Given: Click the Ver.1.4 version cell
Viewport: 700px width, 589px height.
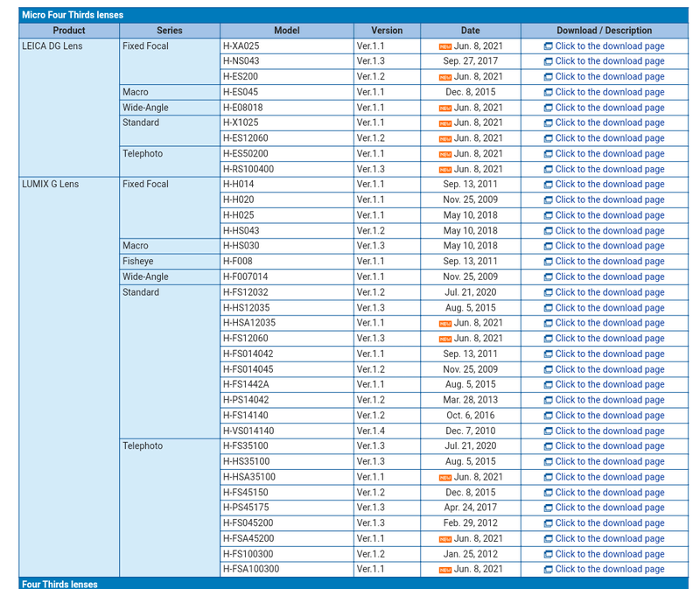Looking at the screenshot, I should [387, 431].
